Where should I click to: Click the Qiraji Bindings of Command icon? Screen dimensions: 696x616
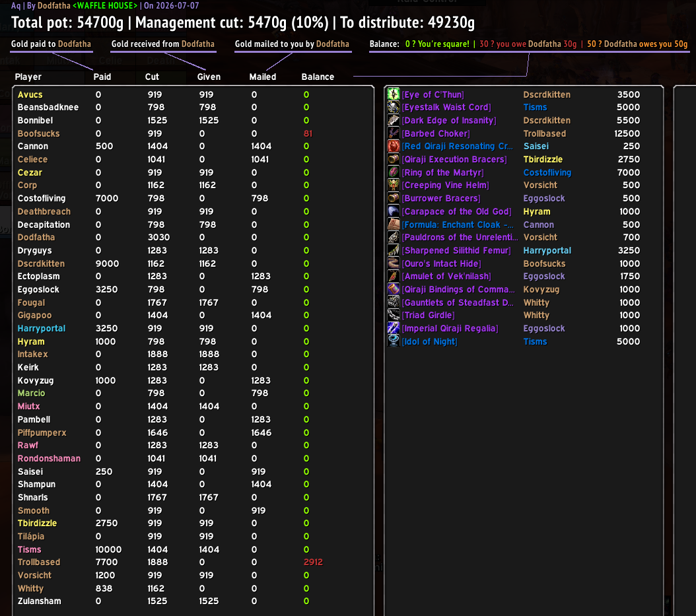point(394,289)
